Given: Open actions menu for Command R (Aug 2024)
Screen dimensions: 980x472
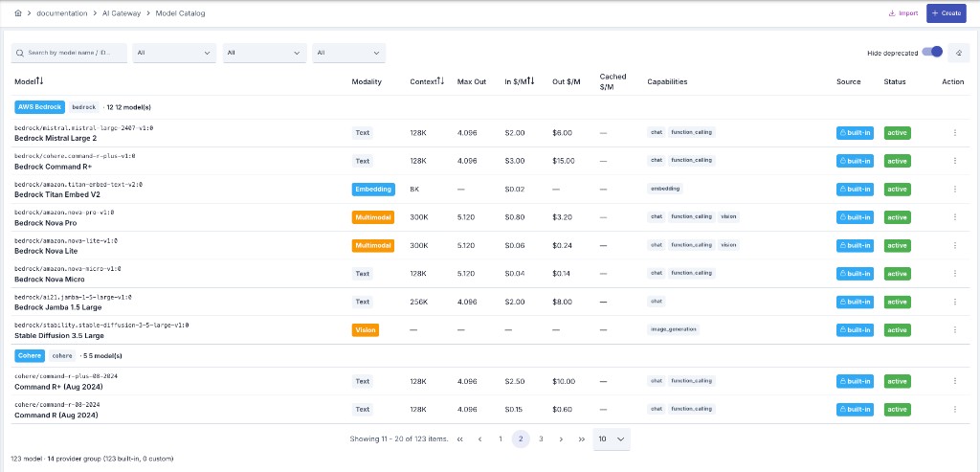Looking at the screenshot, I should [x=954, y=409].
